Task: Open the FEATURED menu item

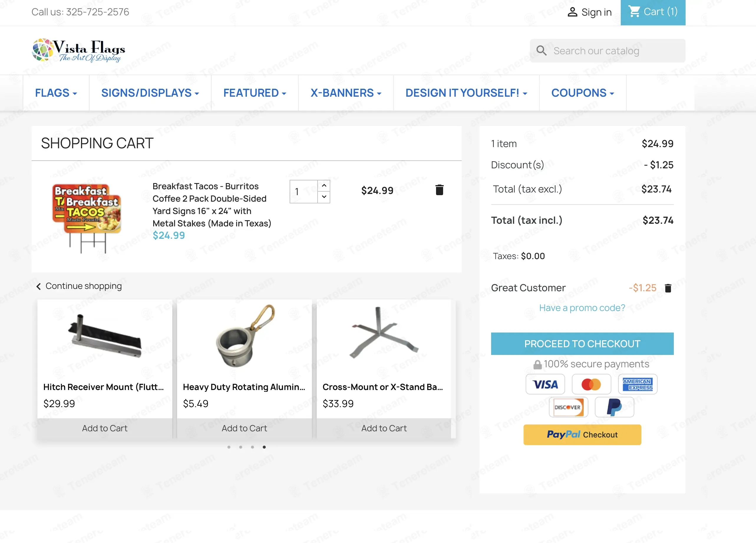Action: pos(255,93)
